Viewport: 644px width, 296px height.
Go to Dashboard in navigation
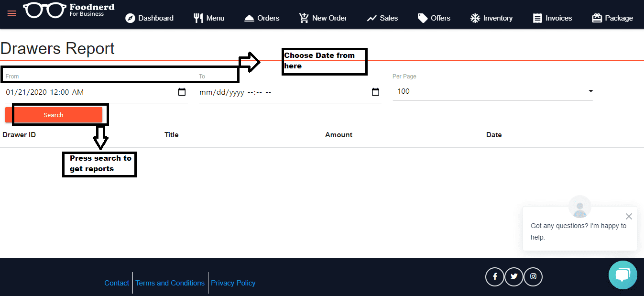click(x=149, y=18)
